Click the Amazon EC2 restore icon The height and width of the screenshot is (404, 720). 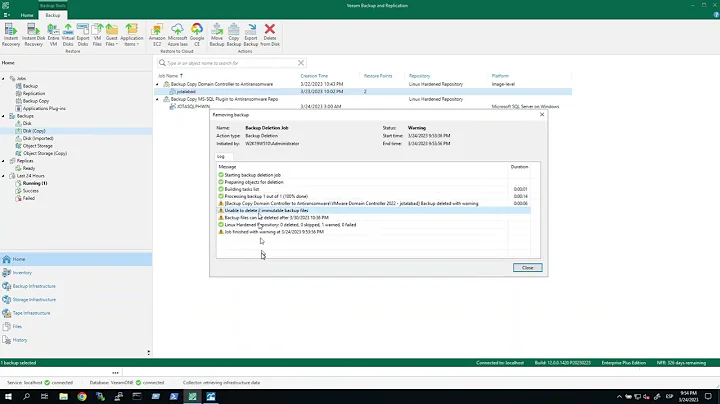coord(157,35)
